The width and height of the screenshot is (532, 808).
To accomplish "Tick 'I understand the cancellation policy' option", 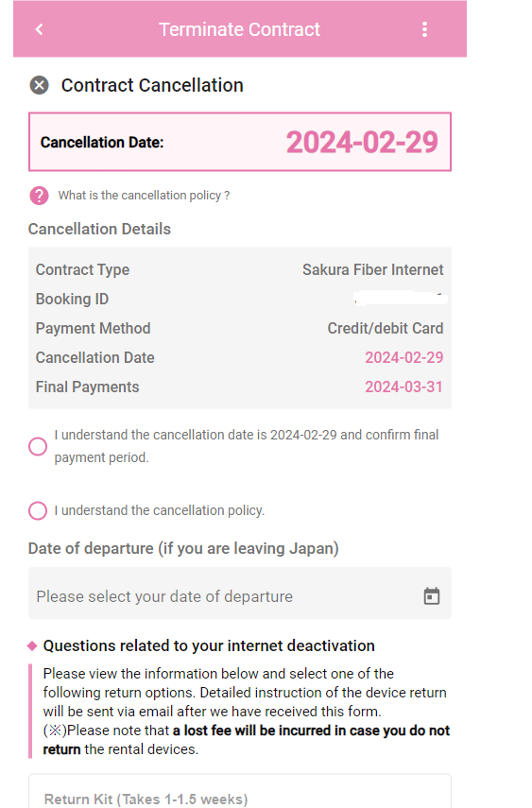I will 38,510.
